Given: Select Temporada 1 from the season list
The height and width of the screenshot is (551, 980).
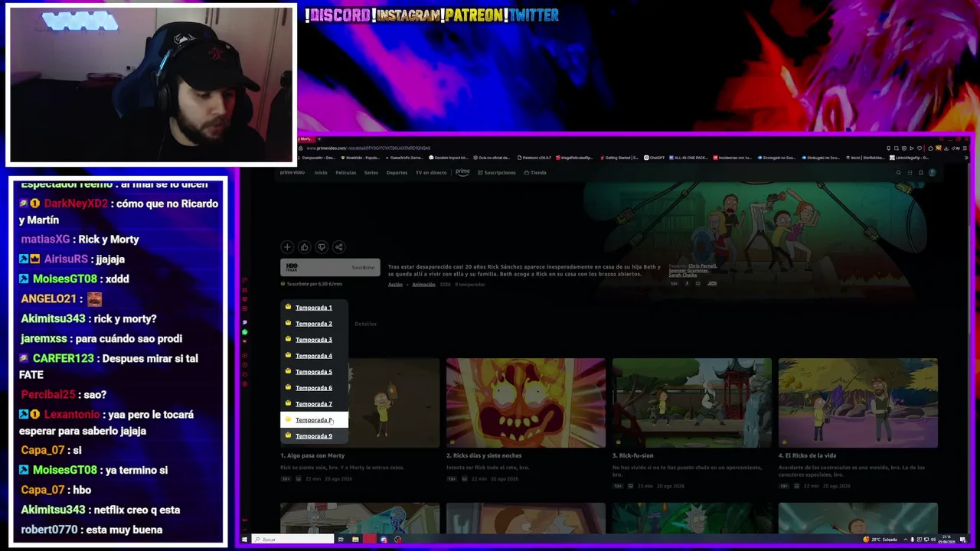Looking at the screenshot, I should click(314, 308).
